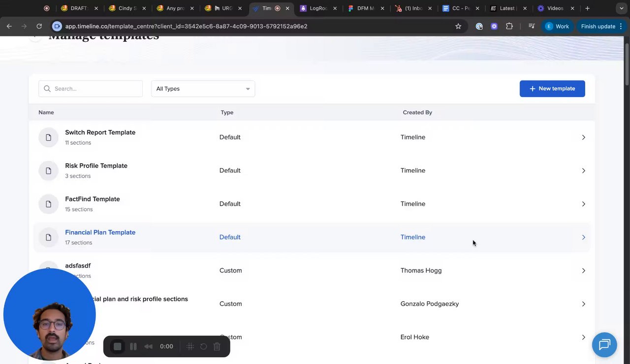Screen dimensions: 630x364
Task: Pause the recording in the recorder bar
Action: pos(133,346)
